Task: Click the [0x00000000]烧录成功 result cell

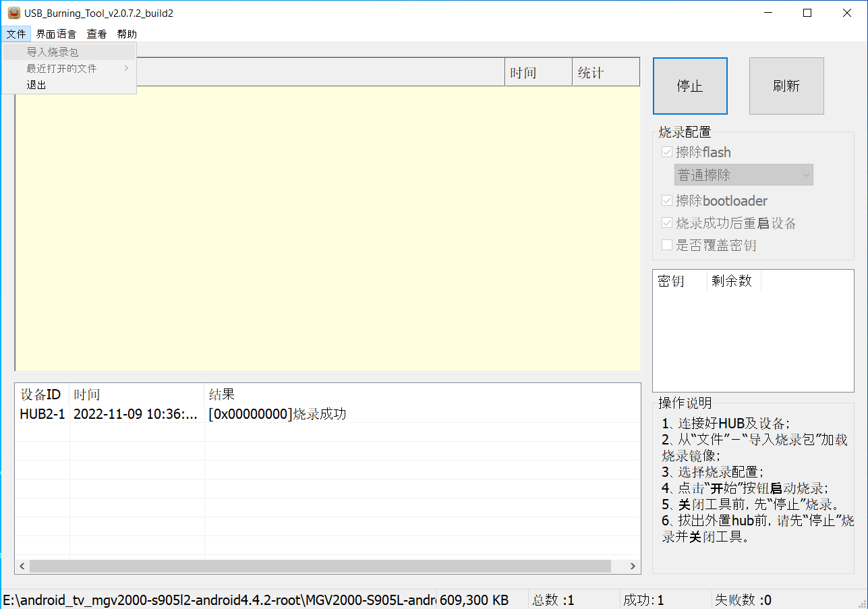Action: point(277,414)
